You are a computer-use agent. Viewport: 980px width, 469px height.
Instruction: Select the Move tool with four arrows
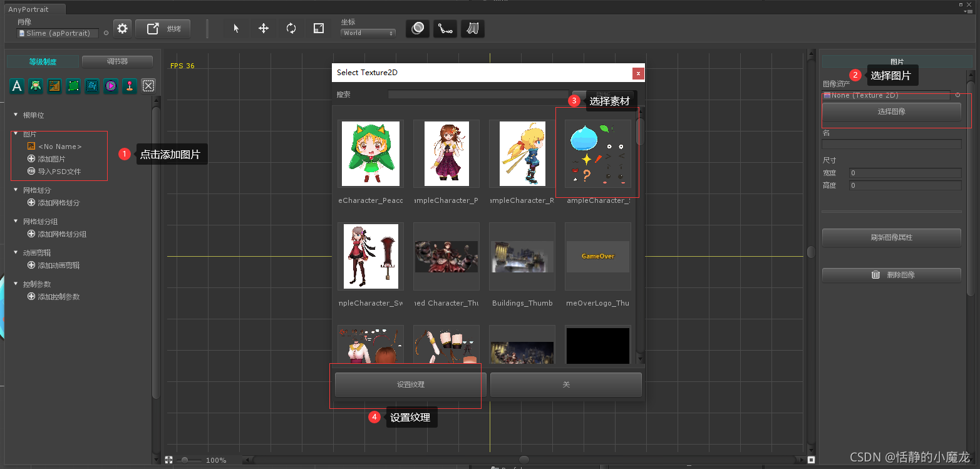pyautogui.click(x=264, y=29)
